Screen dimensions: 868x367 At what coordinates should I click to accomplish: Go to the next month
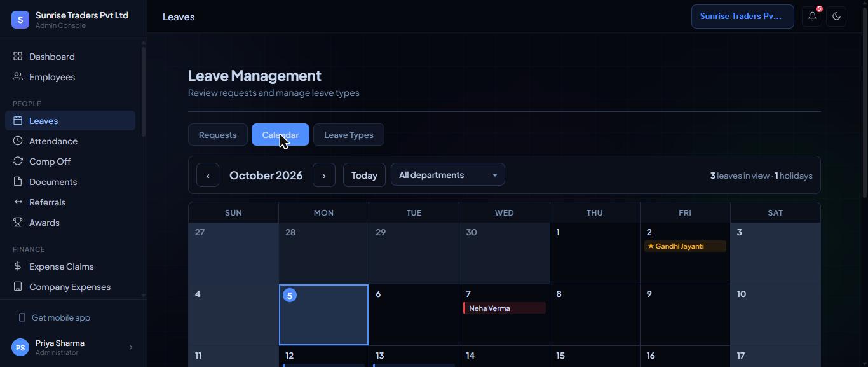click(324, 176)
